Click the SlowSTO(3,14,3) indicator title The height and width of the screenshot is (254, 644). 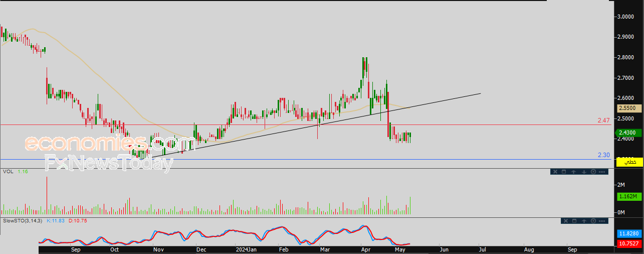[23, 220]
